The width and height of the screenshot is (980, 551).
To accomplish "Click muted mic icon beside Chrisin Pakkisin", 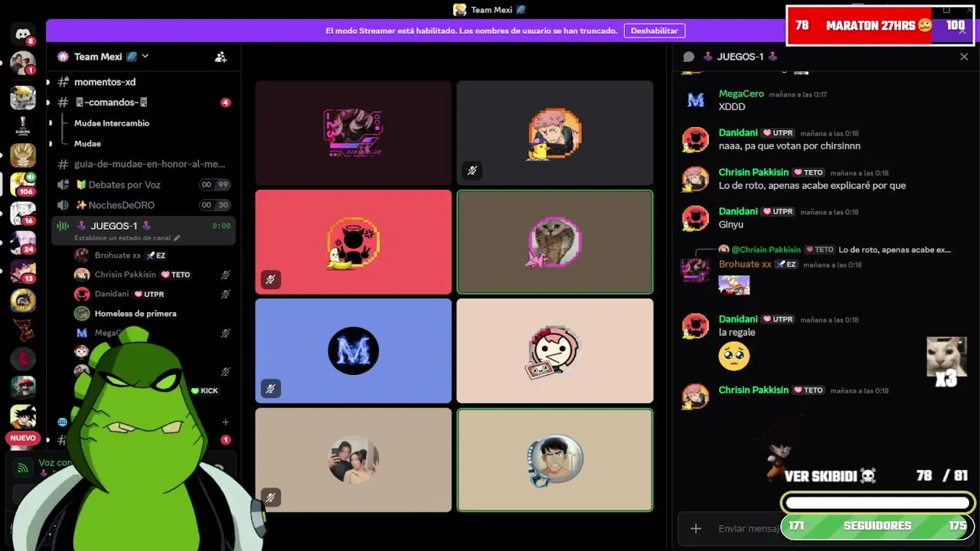I will pyautogui.click(x=225, y=275).
